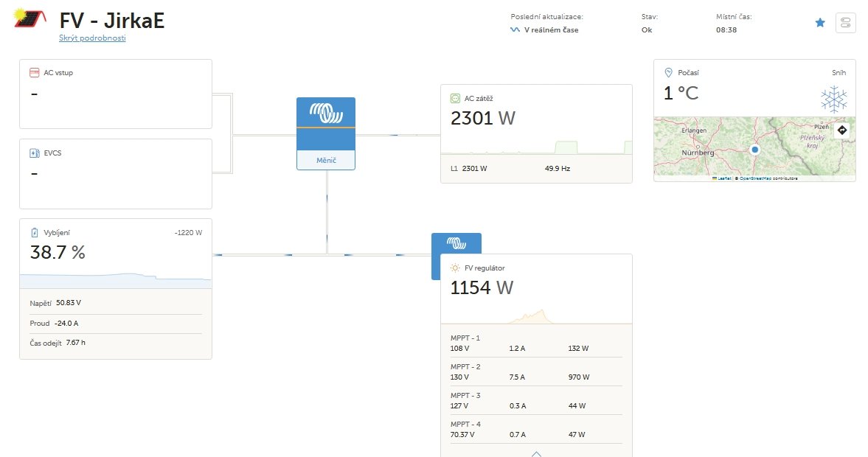Click the Skrýt podrobnosti link
Viewport: 868px width, 457px height.
[x=92, y=38]
